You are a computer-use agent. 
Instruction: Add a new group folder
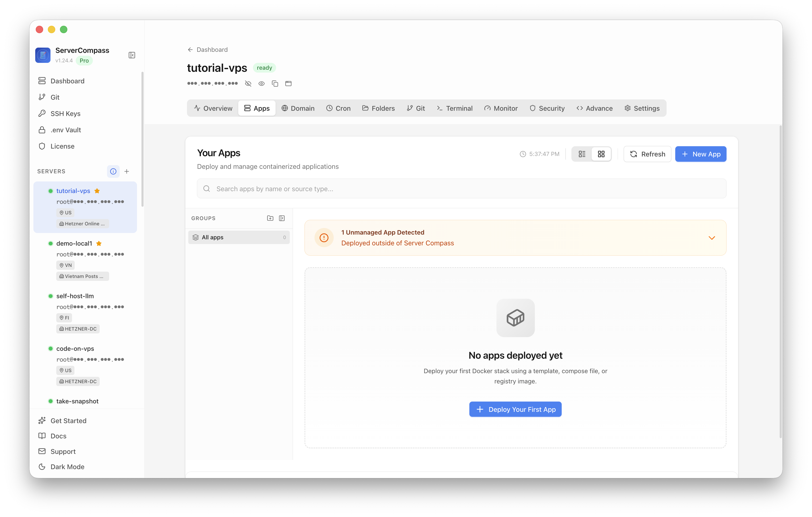[x=270, y=218]
